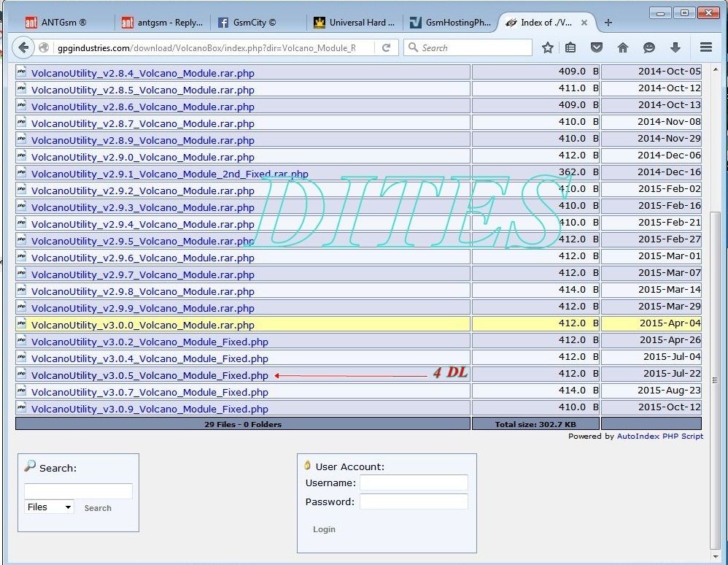This screenshot has height=565, width=728.
Task: Click the magnifier icon next to the Search: label
Action: (30, 466)
